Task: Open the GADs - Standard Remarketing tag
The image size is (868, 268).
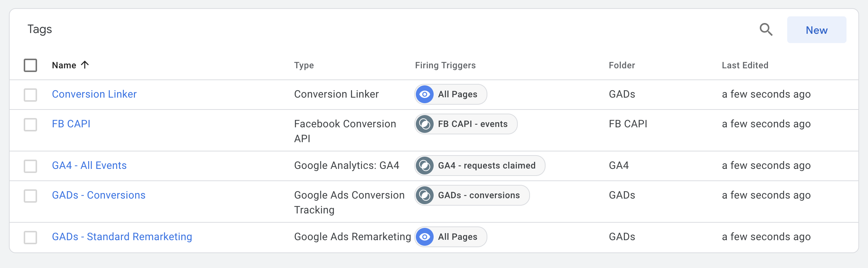Action: point(122,237)
